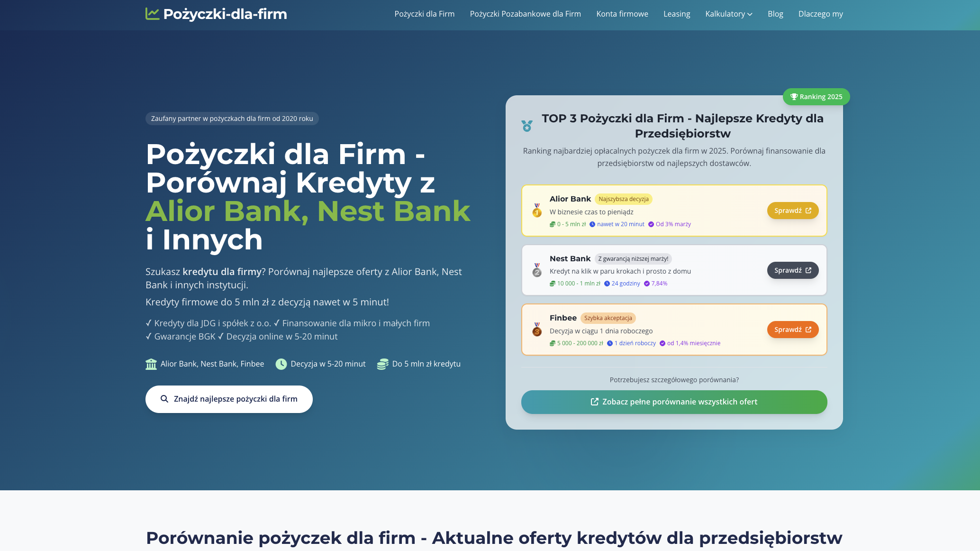Click the clock icon by 1 dzień roboczy
The image size is (980, 551).
610,343
